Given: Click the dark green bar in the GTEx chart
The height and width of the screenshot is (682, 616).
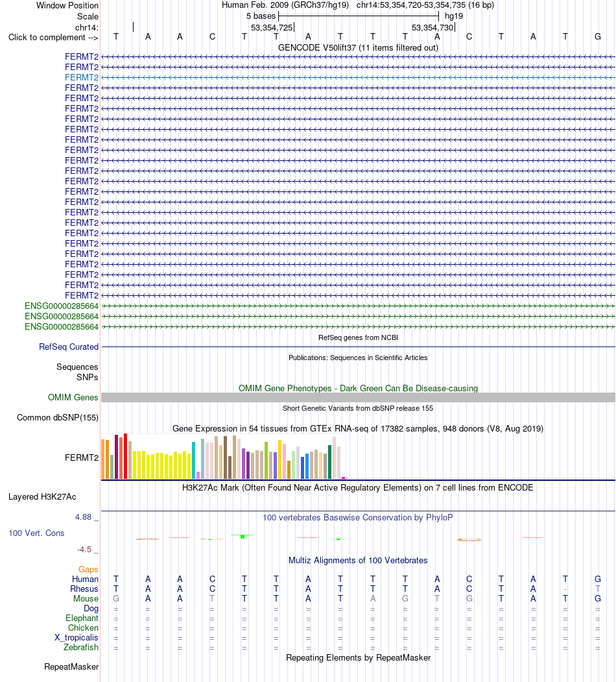Looking at the screenshot, I should coord(330,463).
